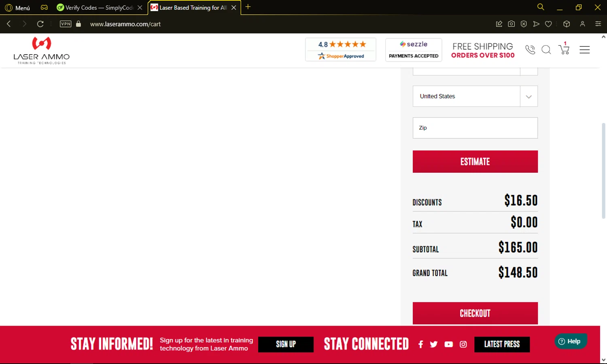Click the scrollbar down arrow

(603, 359)
